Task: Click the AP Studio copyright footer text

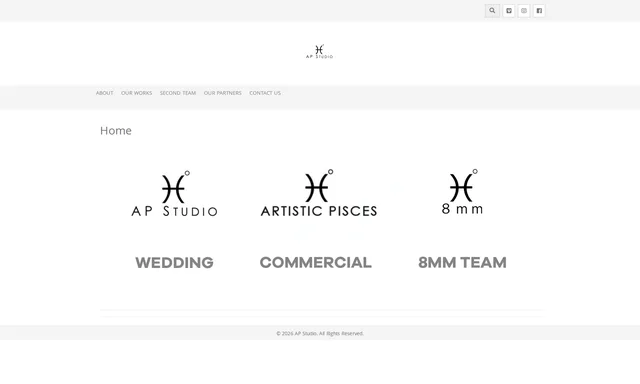Action: point(320,333)
